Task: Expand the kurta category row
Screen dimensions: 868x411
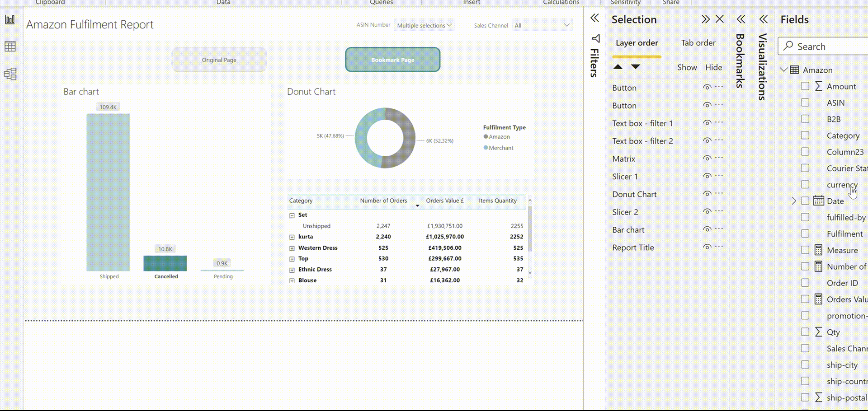Action: coord(292,237)
